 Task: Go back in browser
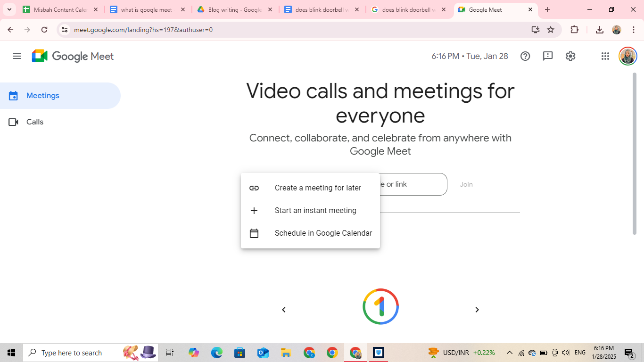(x=10, y=30)
